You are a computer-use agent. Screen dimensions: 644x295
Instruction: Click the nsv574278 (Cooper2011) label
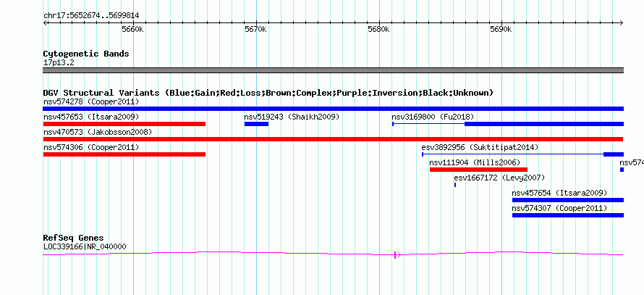(91, 101)
